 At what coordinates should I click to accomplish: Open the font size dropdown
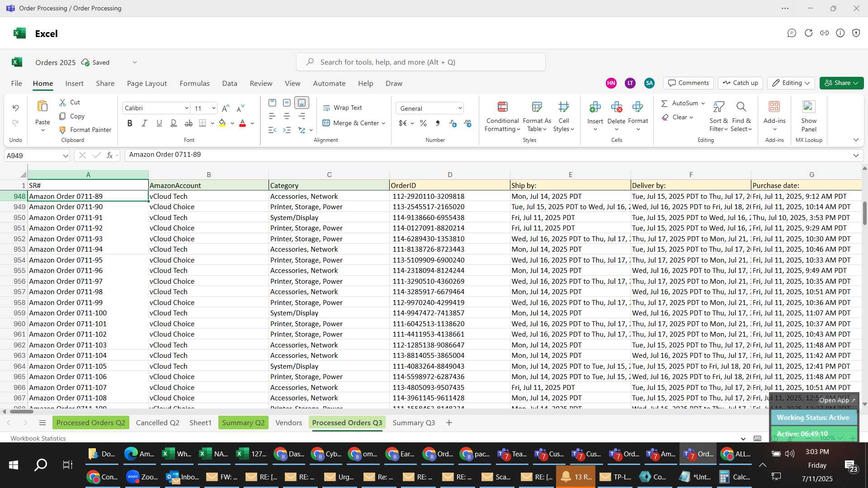[x=213, y=108]
